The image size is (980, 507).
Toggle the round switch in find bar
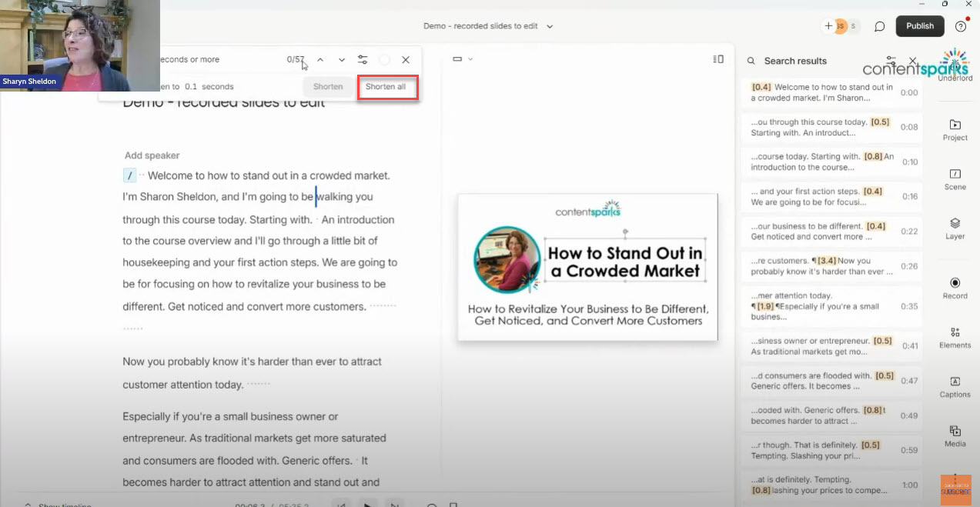[x=384, y=59]
